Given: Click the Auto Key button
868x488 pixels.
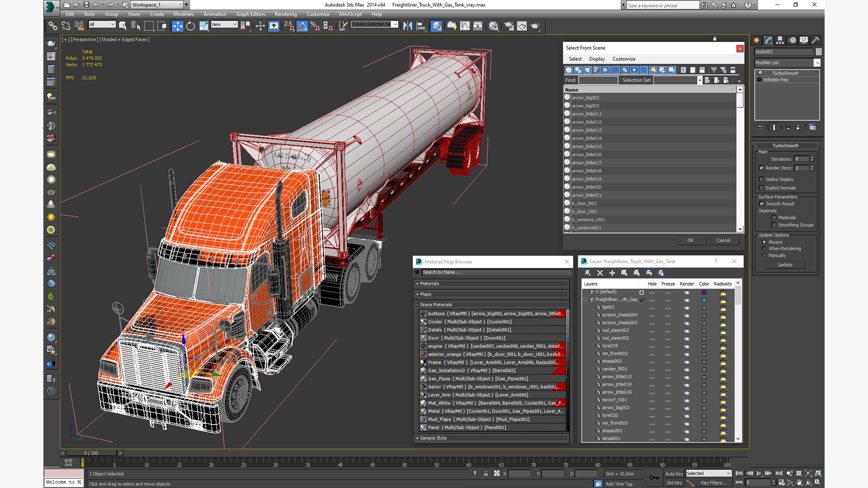Looking at the screenshot, I should pyautogui.click(x=674, y=474).
